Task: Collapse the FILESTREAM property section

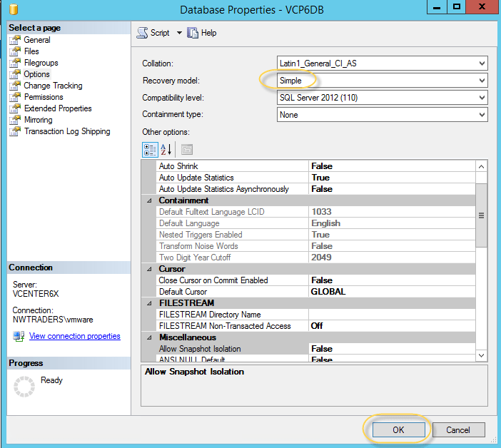Action: [x=149, y=303]
